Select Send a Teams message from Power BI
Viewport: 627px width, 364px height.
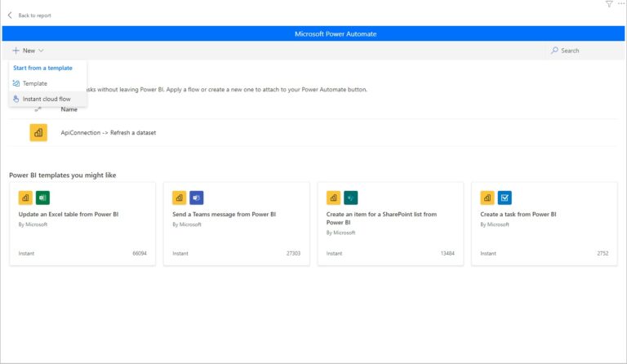click(224, 214)
